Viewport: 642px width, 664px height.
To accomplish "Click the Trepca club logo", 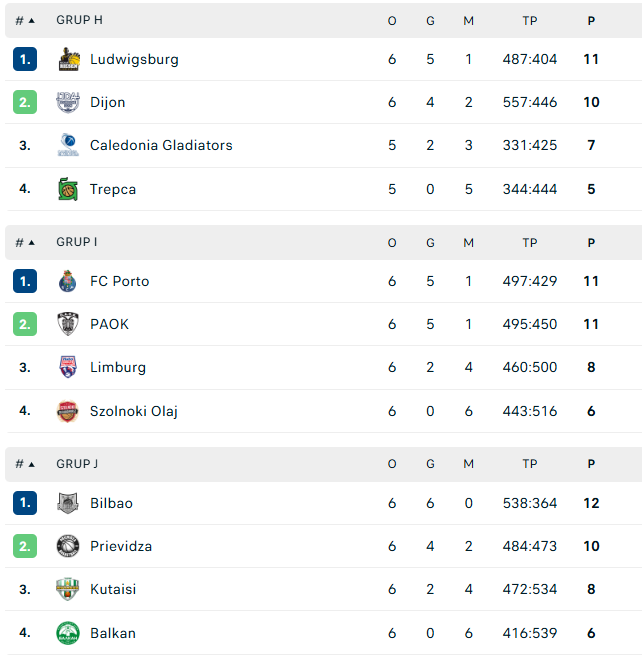I will (68, 189).
